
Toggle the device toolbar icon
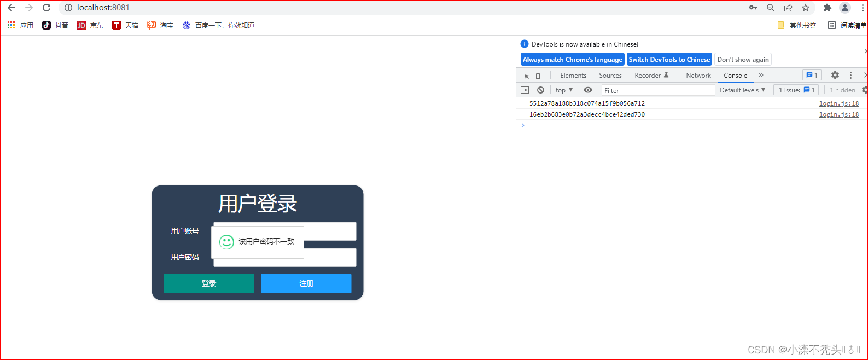point(540,76)
